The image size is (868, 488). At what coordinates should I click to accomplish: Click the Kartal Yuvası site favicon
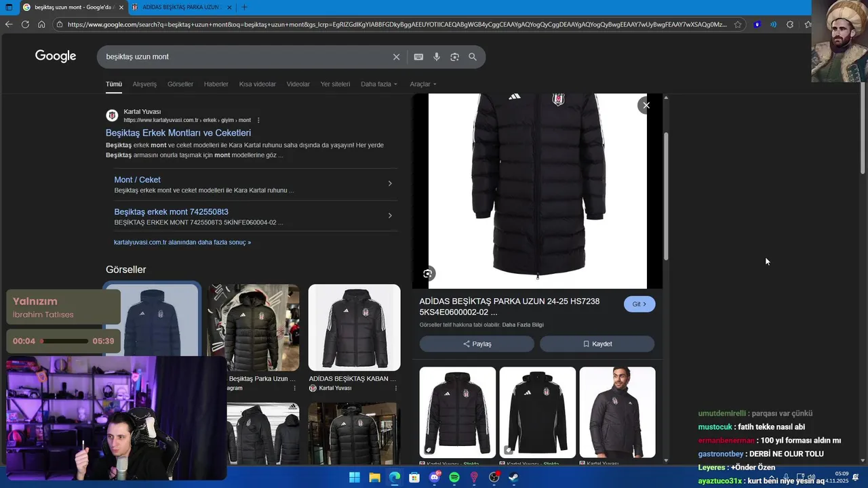tap(112, 115)
